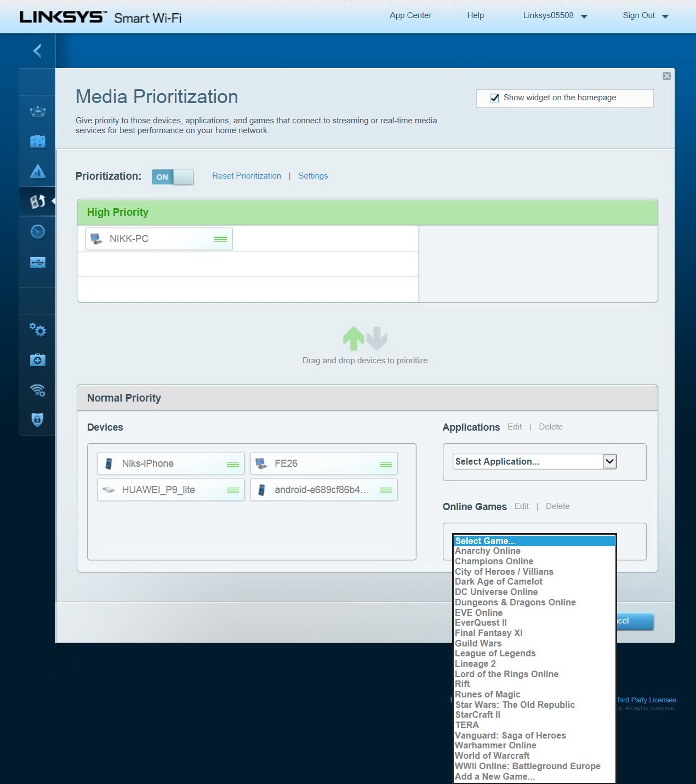The width and height of the screenshot is (696, 784).
Task: Open Help in header
Action: (476, 15)
